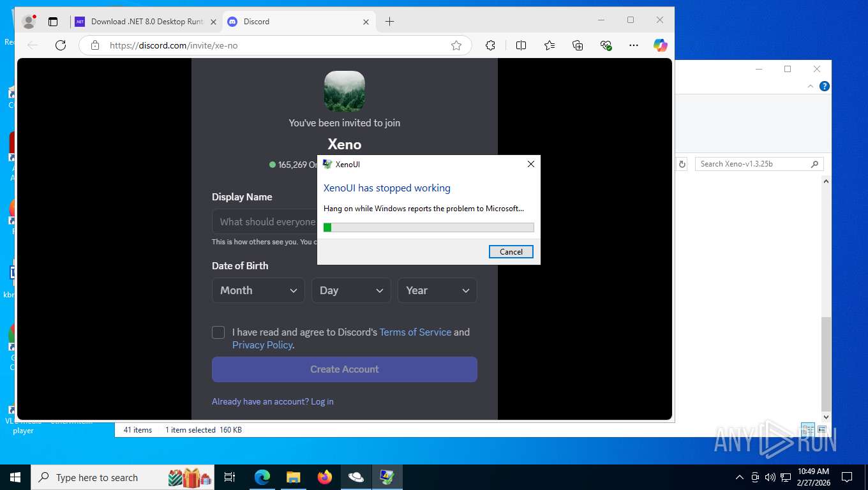
Task: Open Microsoft Edge from the taskbar
Action: 262,477
